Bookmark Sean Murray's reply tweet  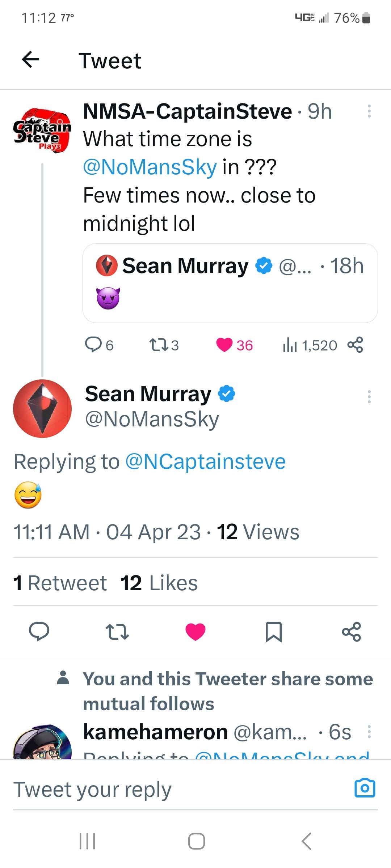pos(273,632)
